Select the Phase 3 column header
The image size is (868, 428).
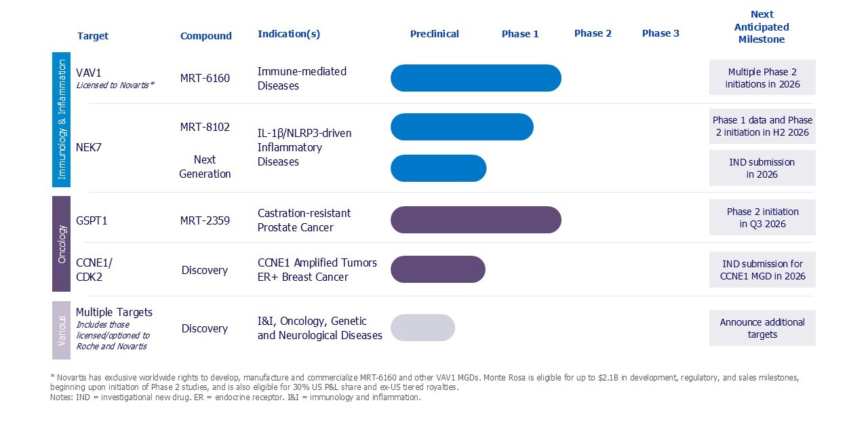point(660,33)
